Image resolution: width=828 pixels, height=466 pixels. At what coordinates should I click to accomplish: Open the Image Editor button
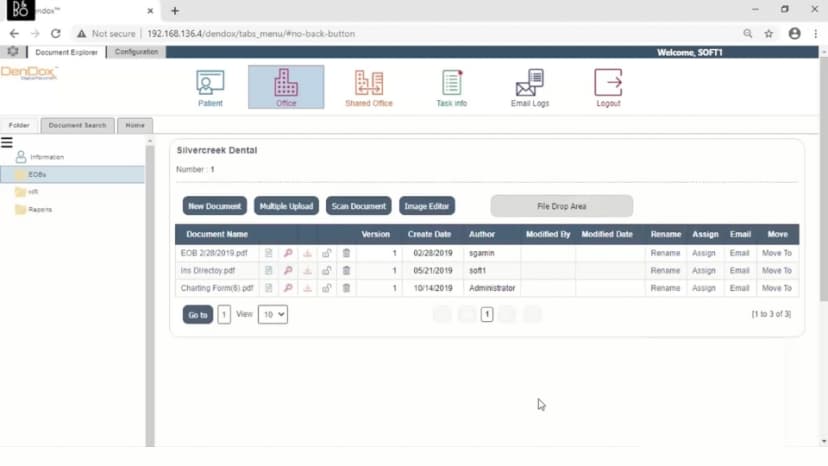[x=427, y=206]
